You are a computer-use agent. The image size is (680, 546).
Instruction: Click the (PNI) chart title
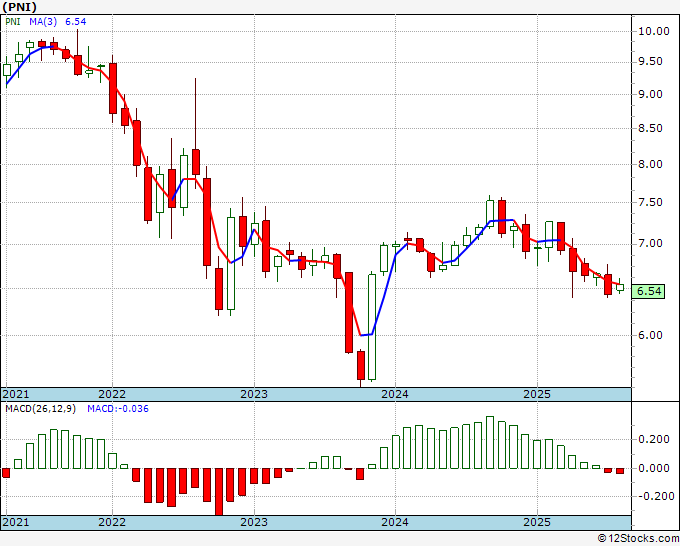point(20,7)
